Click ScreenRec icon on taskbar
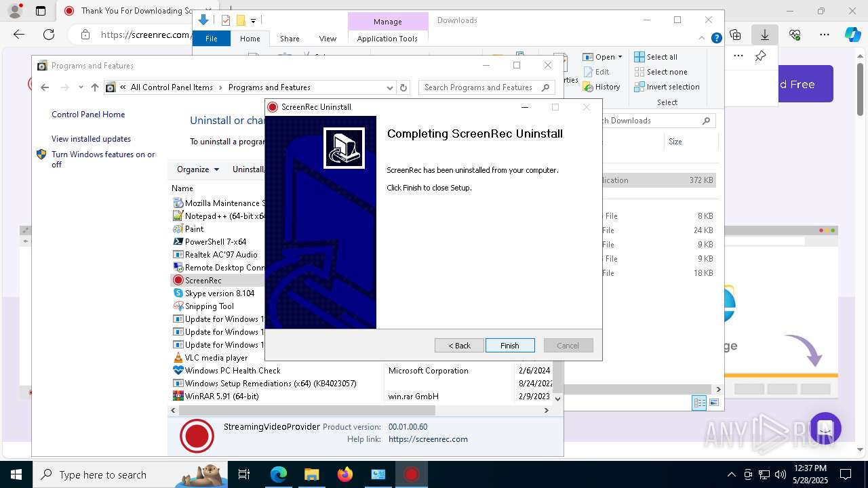 pos(411,474)
